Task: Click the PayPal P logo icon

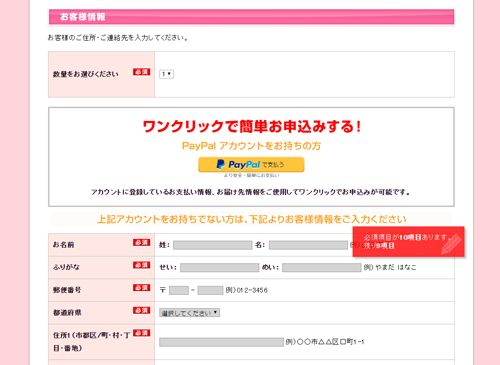Action: 221,164
